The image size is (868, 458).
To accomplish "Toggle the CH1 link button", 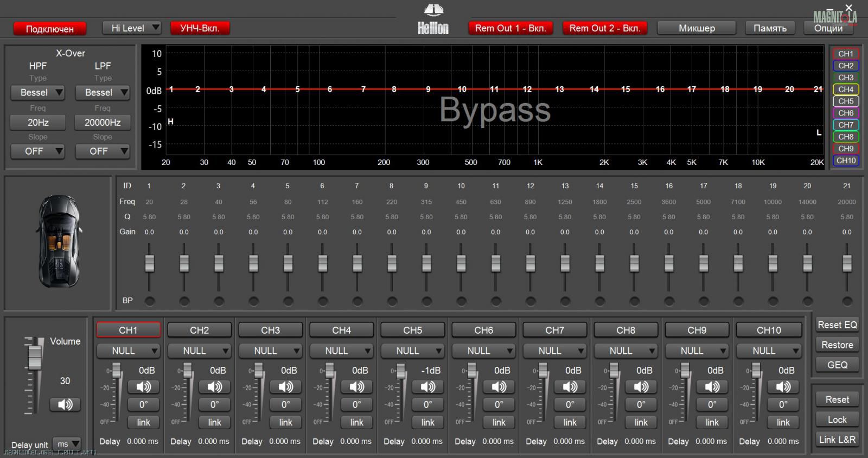I will pyautogui.click(x=143, y=422).
